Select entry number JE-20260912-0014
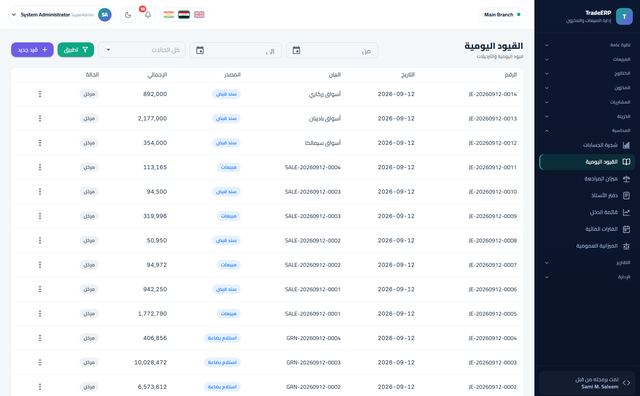 493,94
